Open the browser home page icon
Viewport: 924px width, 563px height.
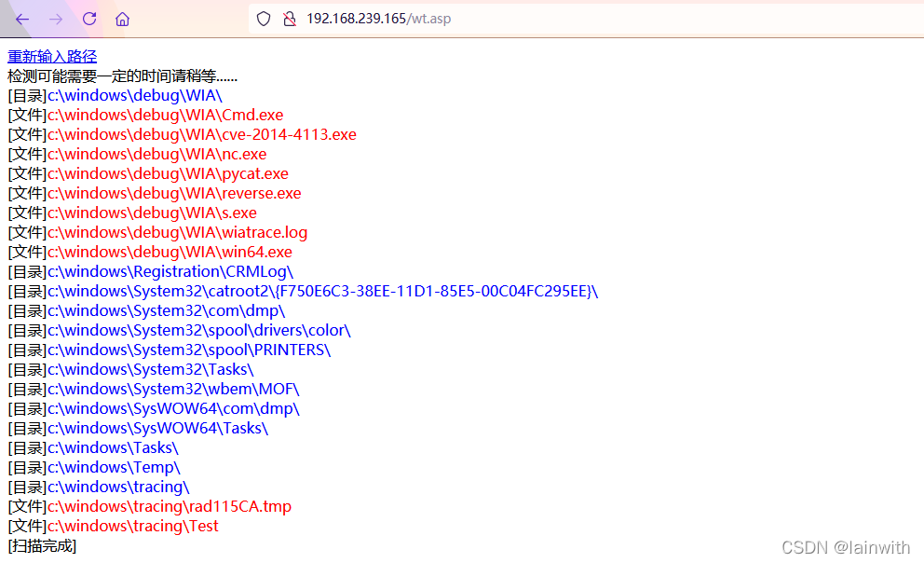click(x=123, y=20)
